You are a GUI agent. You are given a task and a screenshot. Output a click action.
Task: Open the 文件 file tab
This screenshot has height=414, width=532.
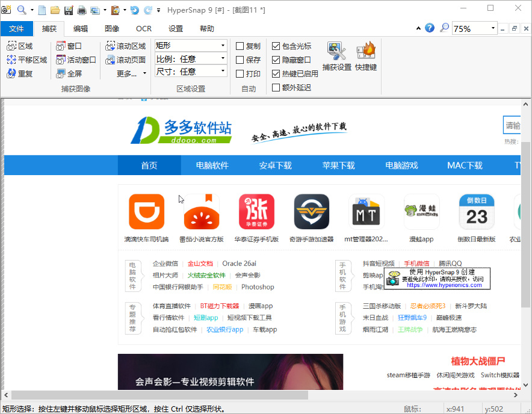[17, 28]
